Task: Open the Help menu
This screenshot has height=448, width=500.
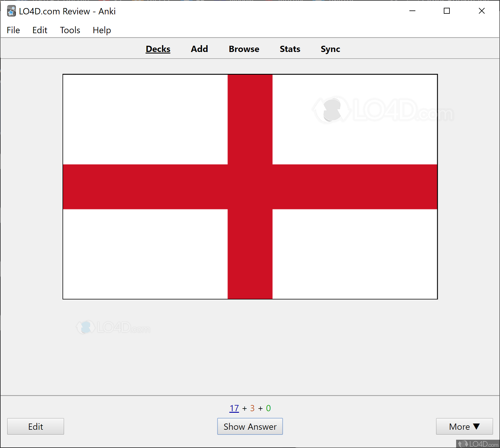Action: click(102, 30)
